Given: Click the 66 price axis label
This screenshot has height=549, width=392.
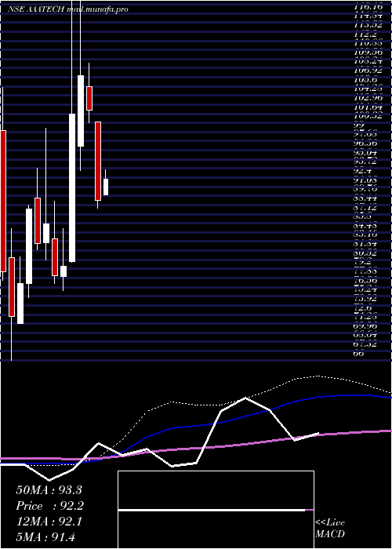Looking at the screenshot, I should pos(359,354).
